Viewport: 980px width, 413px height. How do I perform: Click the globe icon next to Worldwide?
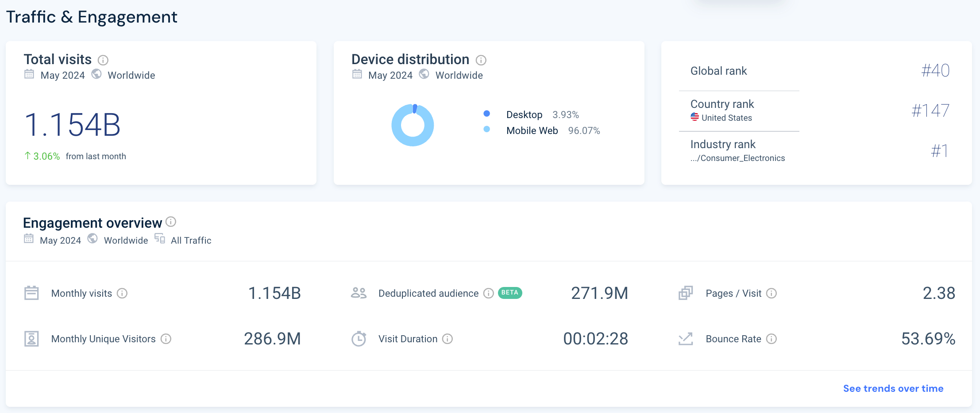click(96, 75)
